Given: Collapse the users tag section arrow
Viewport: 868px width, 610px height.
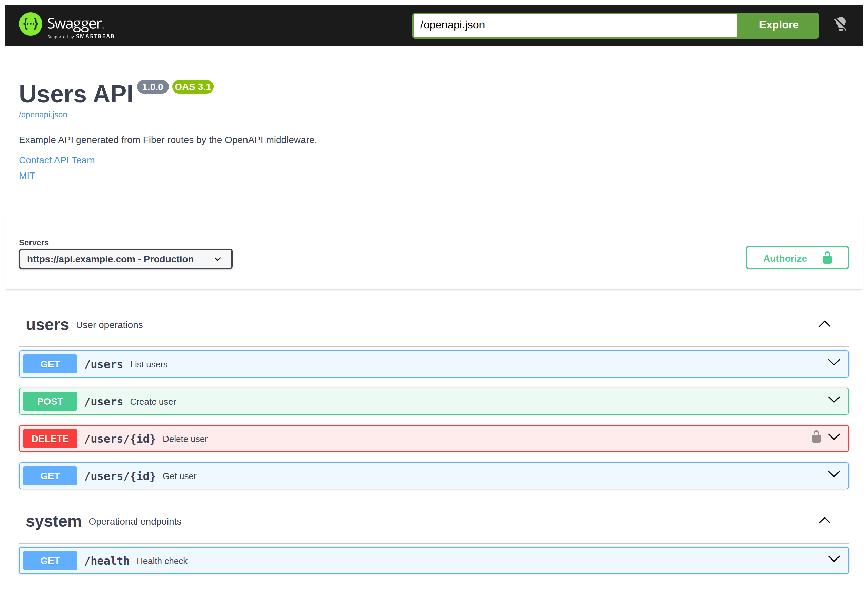Looking at the screenshot, I should pos(824,324).
